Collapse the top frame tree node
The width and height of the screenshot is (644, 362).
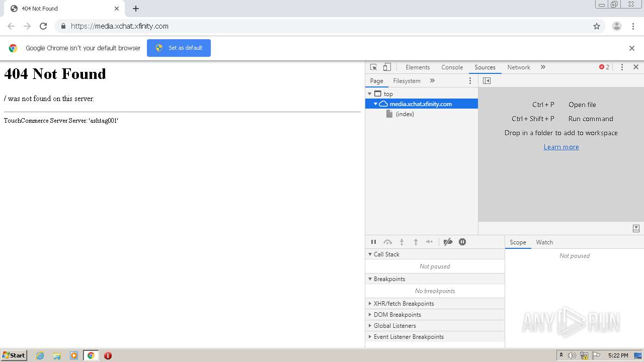pyautogui.click(x=370, y=94)
